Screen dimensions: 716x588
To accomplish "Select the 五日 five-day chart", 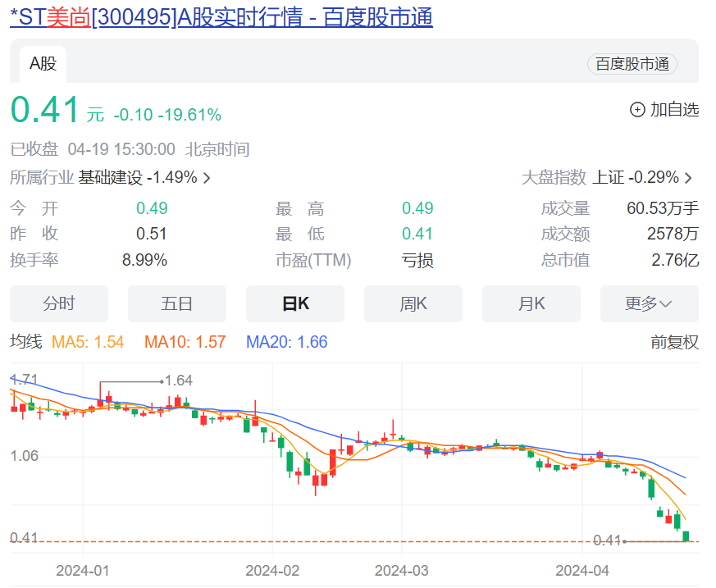I will pyautogui.click(x=176, y=303).
